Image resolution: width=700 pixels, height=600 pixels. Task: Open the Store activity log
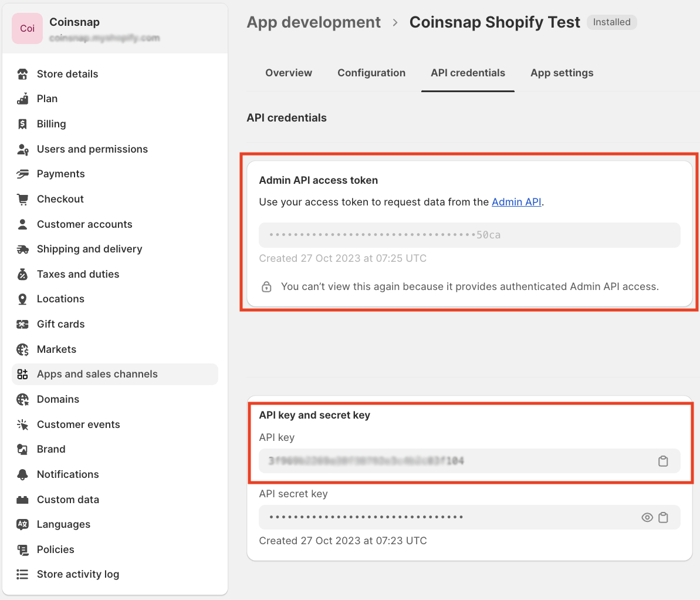78,574
